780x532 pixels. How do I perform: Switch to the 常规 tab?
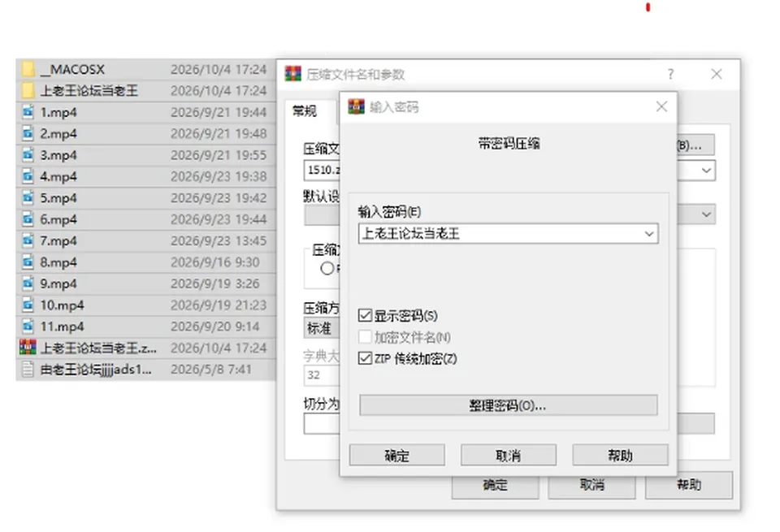(305, 111)
